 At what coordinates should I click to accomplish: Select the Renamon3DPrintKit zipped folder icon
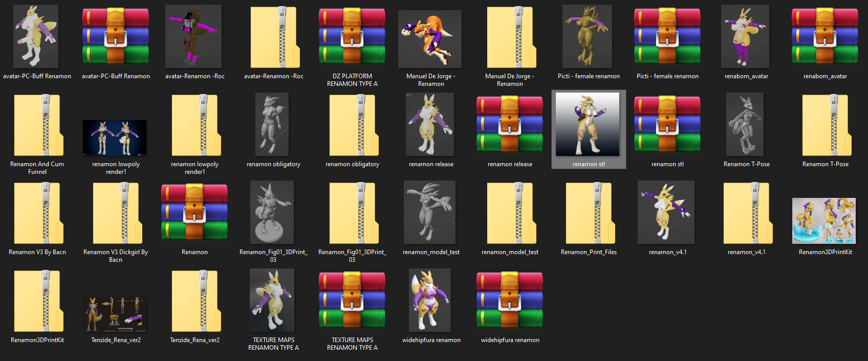[38, 301]
